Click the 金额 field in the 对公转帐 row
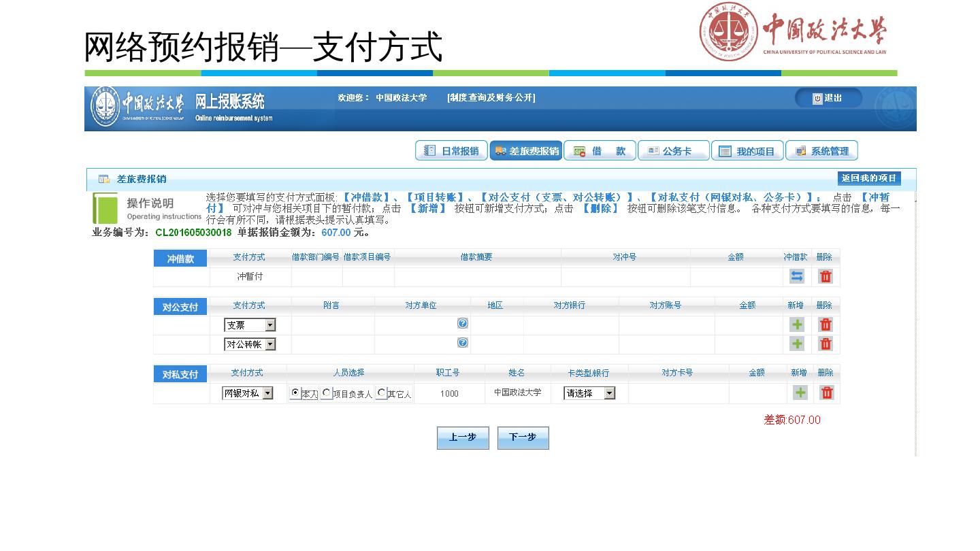The width and height of the screenshot is (980, 551). (749, 344)
